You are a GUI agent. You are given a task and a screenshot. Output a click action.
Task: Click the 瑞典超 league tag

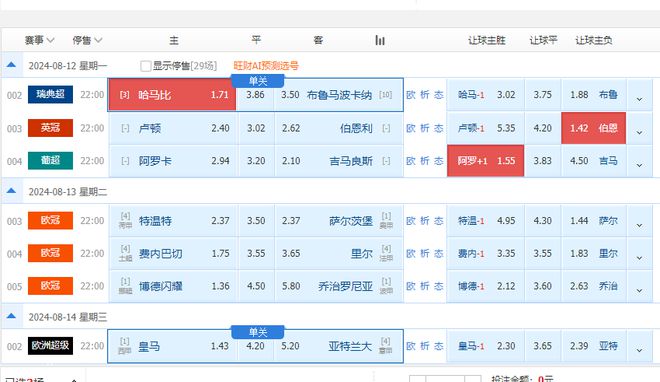click(51, 94)
